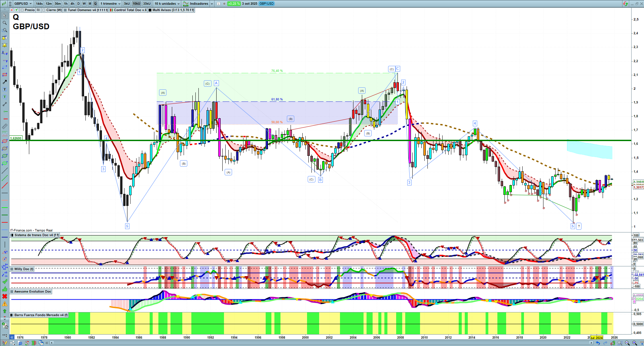Switch to the D daily timeframe
Image resolution: width=644 pixels, height=346 pixels.
tap(79, 4)
